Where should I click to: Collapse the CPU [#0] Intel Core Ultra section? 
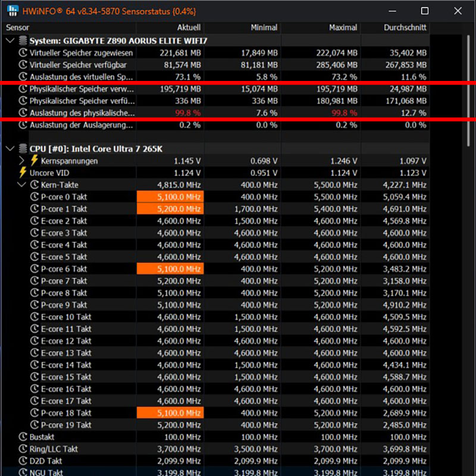pos(10,148)
